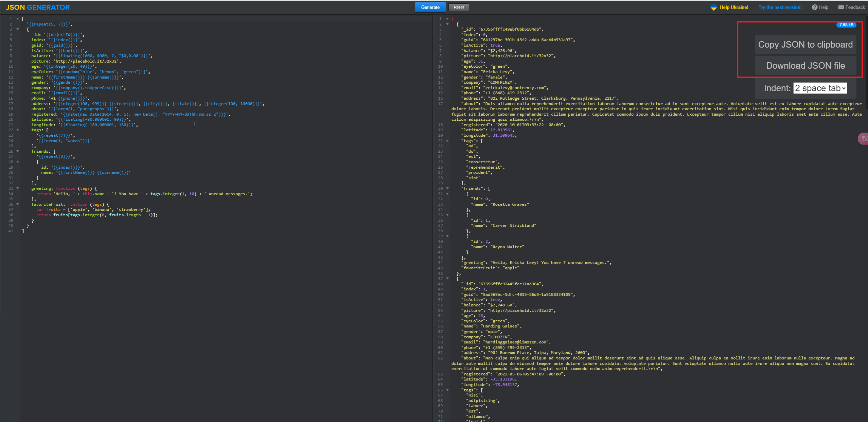Click the Feedback envelope icon

[841, 7]
